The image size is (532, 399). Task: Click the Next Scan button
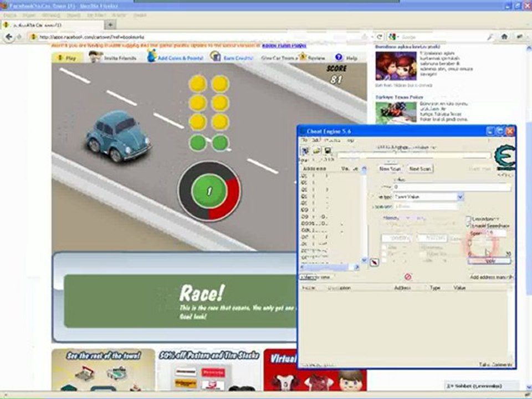click(420, 168)
